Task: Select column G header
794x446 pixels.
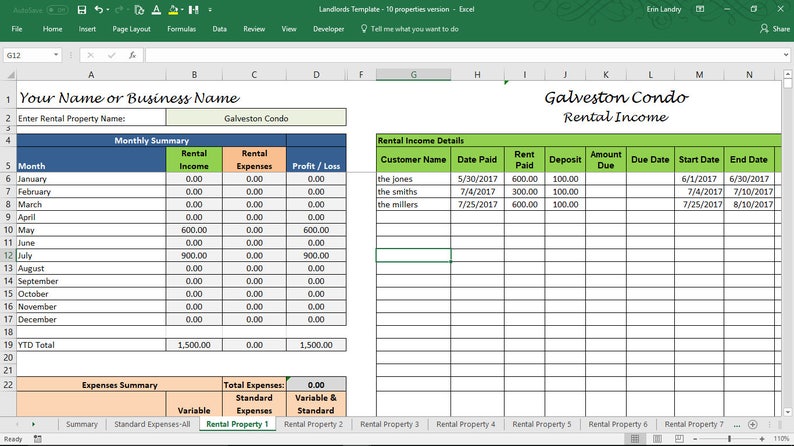Action: pos(413,75)
